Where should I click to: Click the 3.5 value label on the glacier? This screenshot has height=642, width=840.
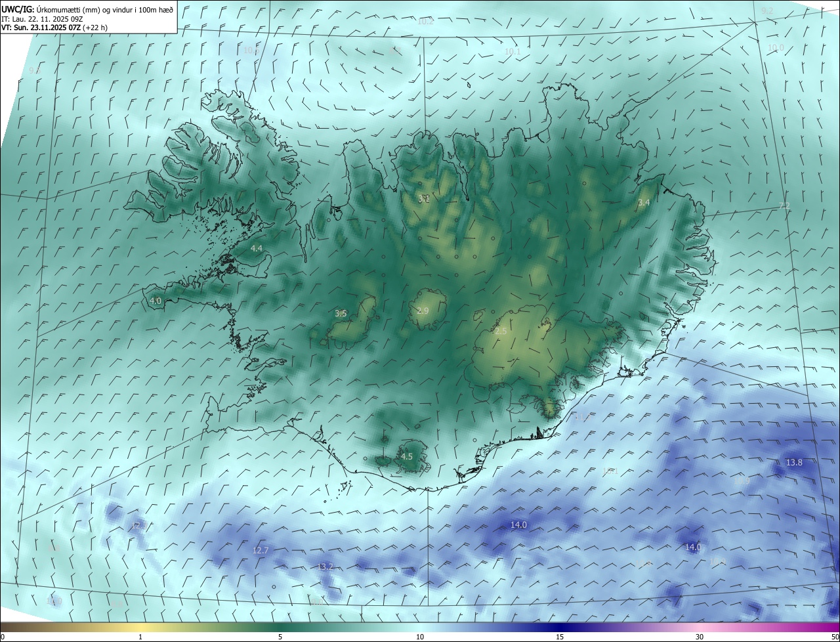pos(341,313)
